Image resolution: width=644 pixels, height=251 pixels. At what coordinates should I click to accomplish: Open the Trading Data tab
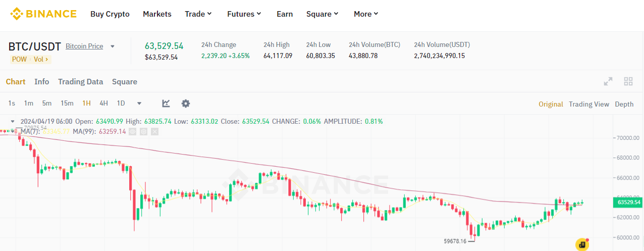coord(80,82)
